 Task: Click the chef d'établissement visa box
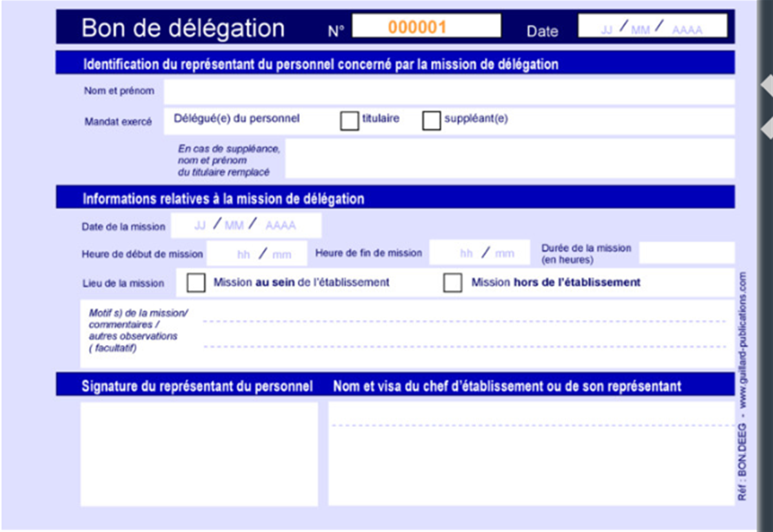click(532, 454)
